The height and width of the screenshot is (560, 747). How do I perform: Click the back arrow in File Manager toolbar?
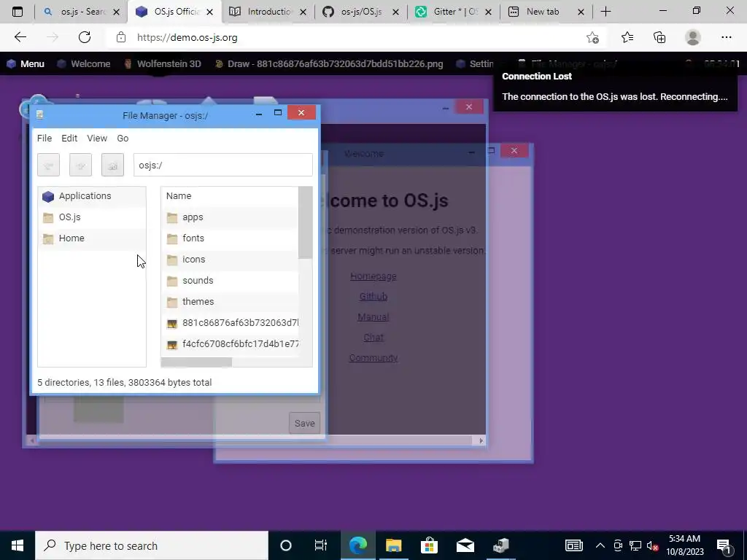49,166
